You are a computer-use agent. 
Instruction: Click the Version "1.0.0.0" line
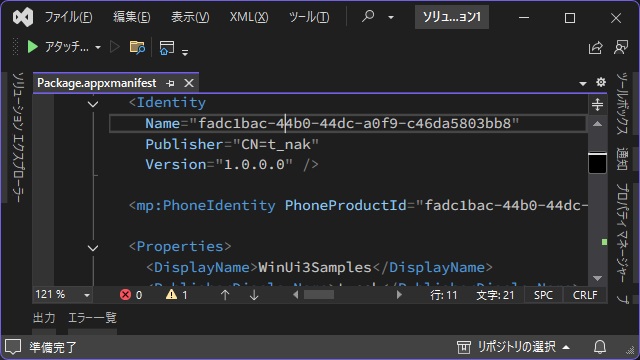pos(232,164)
